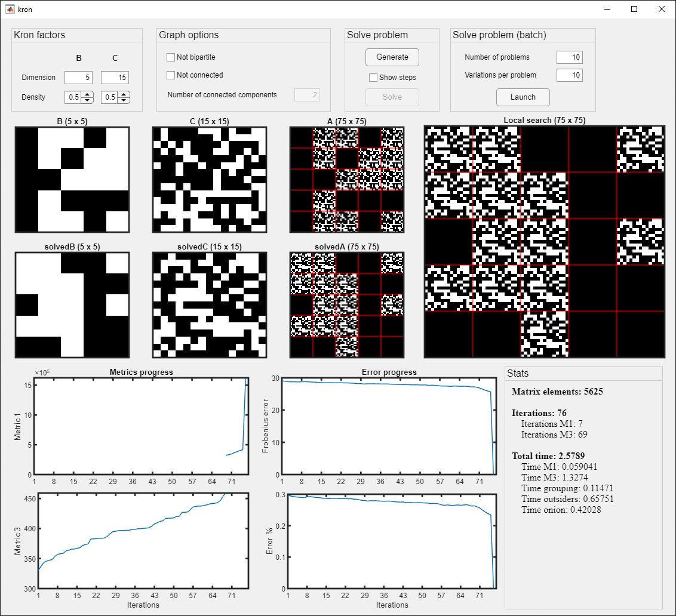Click 'Time outsiders: 0.65751' line

pos(567,499)
